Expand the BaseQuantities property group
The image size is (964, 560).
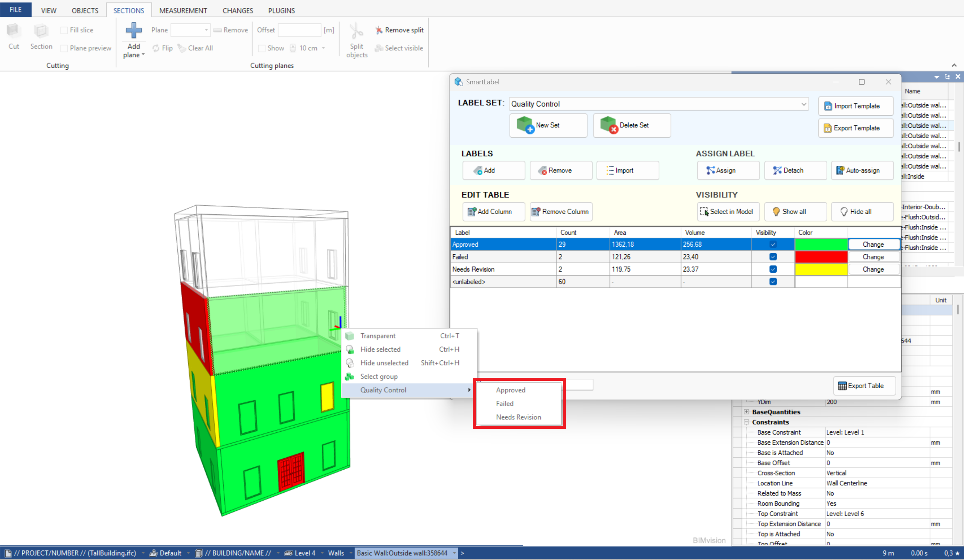coord(746,412)
